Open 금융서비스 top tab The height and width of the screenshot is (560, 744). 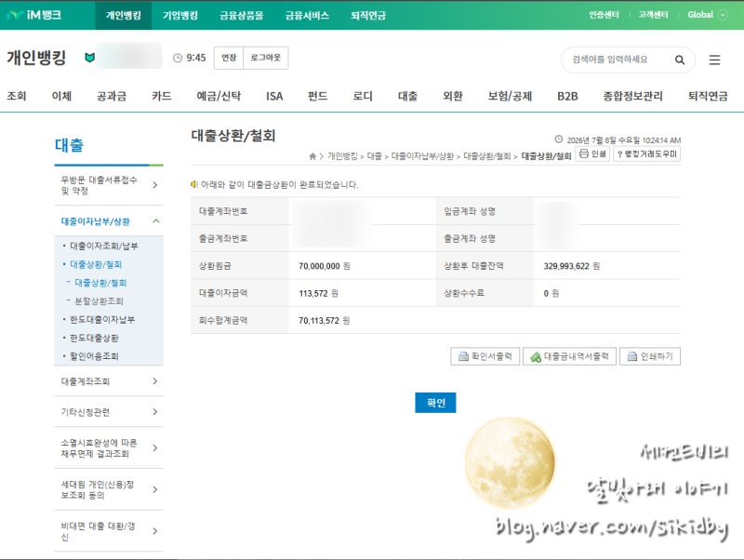[x=307, y=15]
